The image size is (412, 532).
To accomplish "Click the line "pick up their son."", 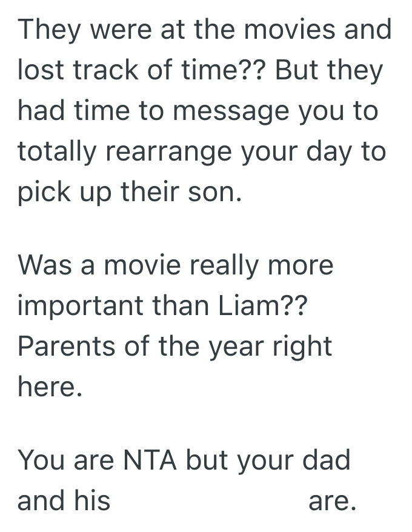I will [129, 192].
